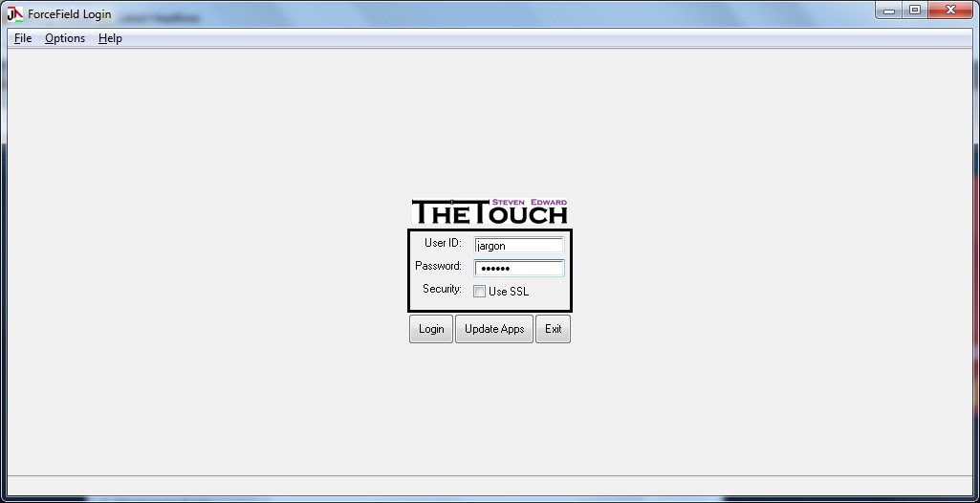
Task: Click the Update Apps button
Action: tap(494, 329)
